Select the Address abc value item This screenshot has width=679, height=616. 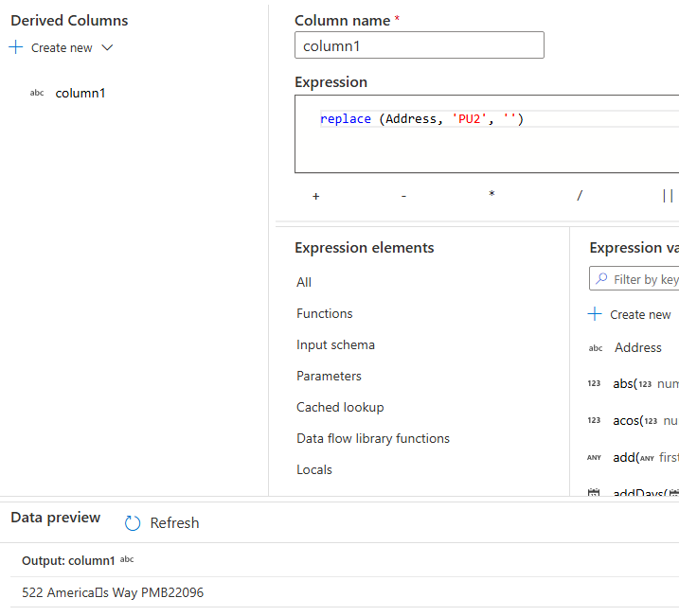637,347
